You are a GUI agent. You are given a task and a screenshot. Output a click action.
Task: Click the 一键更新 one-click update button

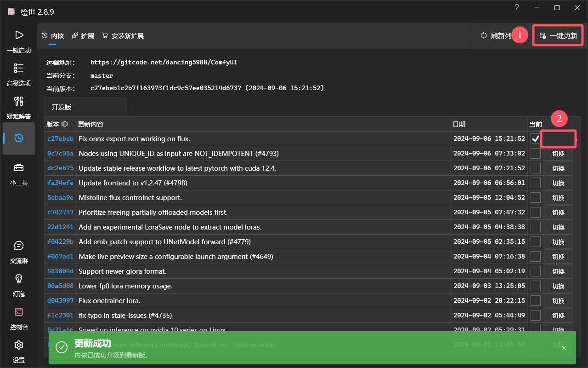pos(558,35)
